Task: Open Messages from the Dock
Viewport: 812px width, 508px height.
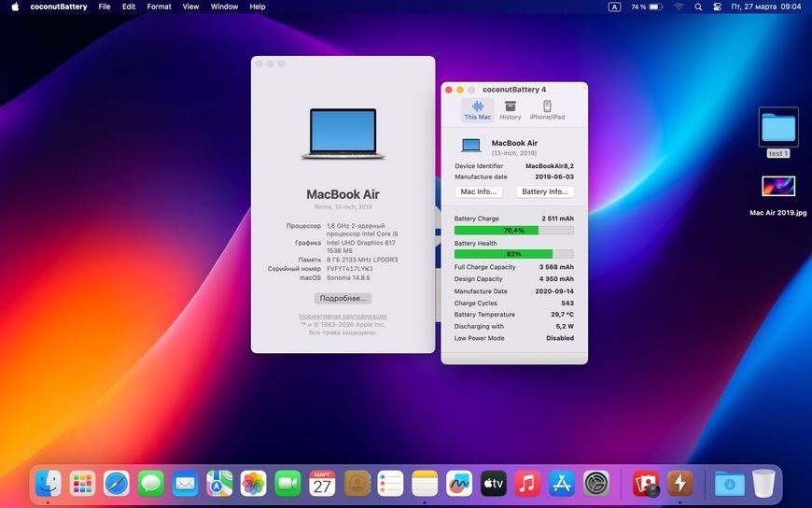Action: tap(150, 484)
